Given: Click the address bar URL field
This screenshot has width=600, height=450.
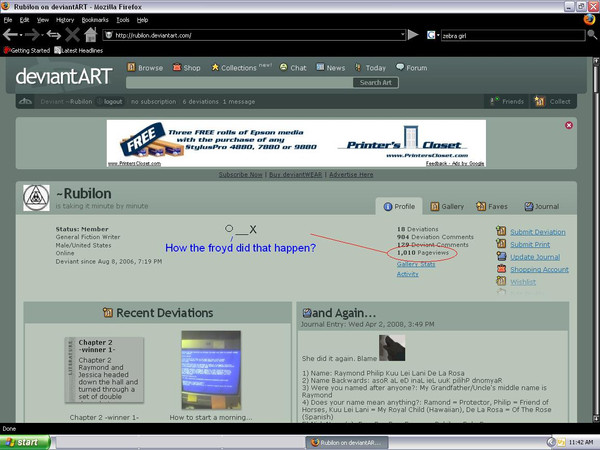Looking at the screenshot, I should click(254, 35).
